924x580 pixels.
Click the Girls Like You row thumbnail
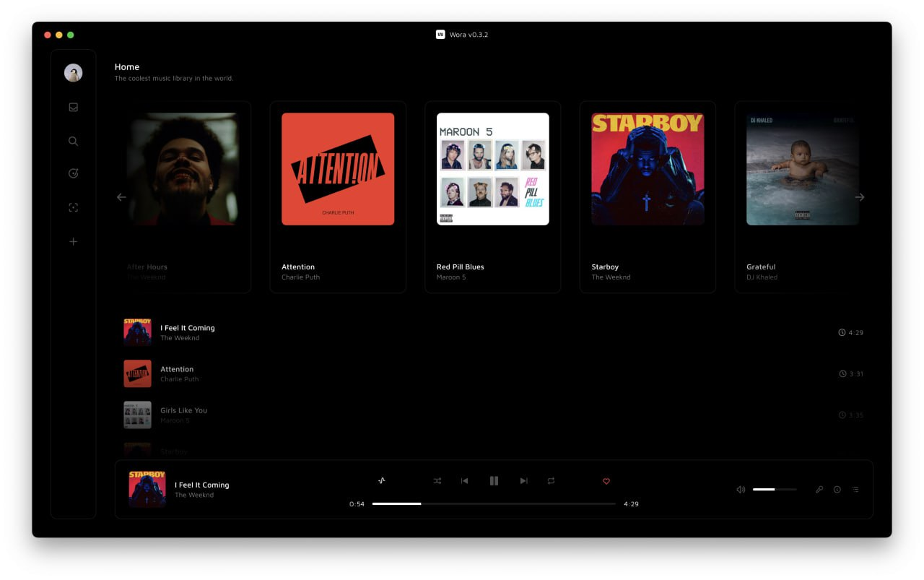[x=137, y=415]
